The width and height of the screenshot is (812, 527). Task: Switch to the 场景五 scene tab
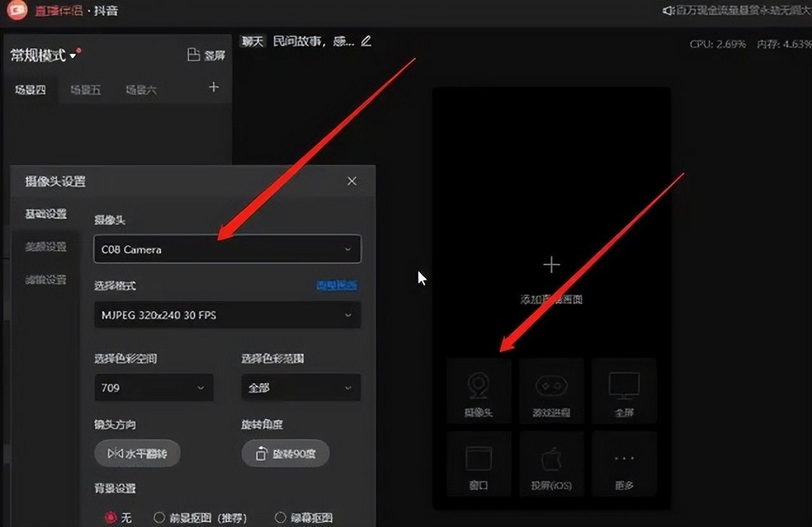(x=86, y=90)
